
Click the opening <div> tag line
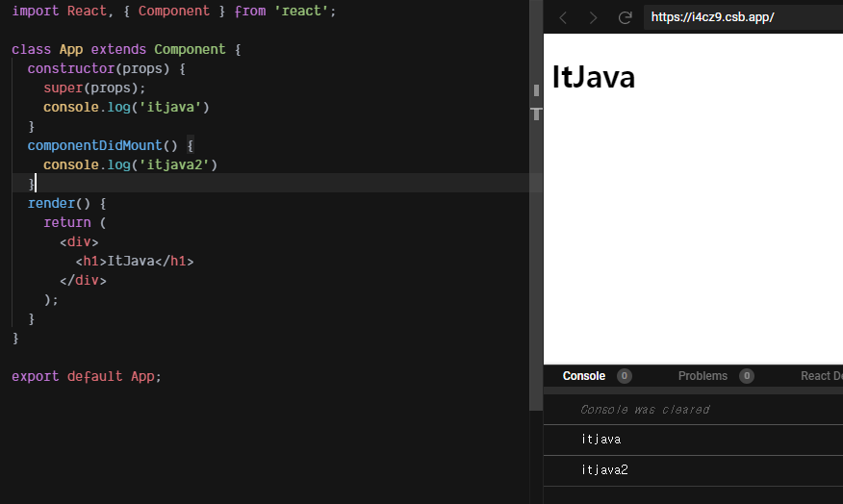[79, 242]
